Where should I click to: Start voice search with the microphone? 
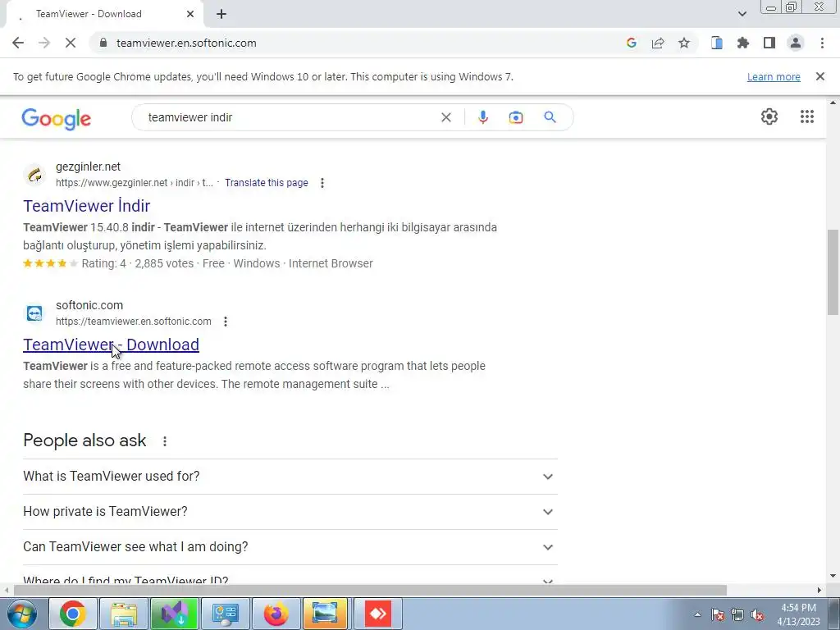482,117
